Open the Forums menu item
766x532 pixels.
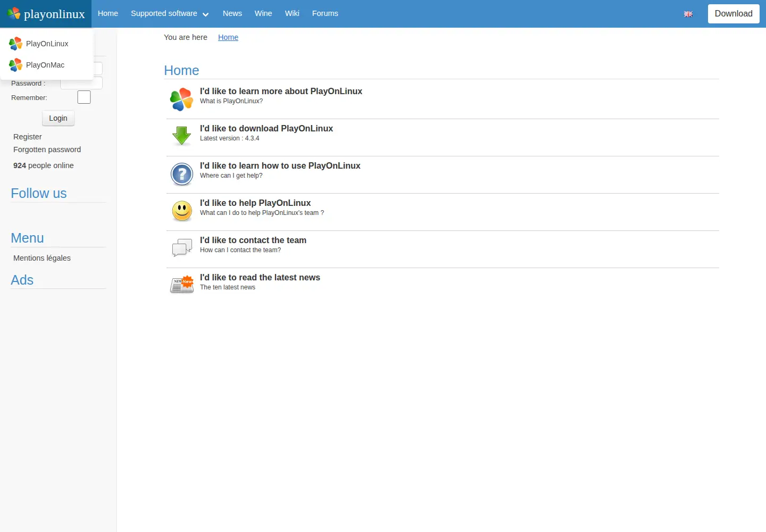325,13
